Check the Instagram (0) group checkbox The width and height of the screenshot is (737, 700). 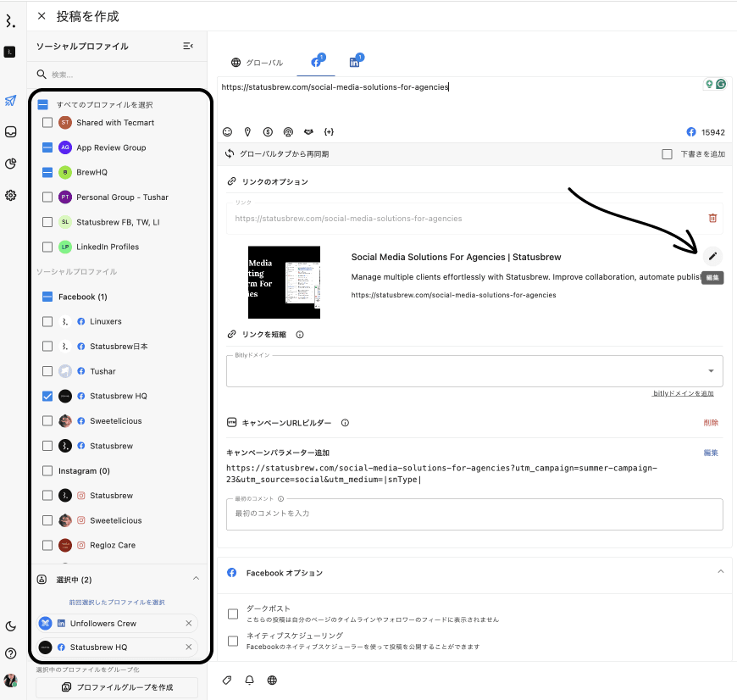tap(47, 470)
